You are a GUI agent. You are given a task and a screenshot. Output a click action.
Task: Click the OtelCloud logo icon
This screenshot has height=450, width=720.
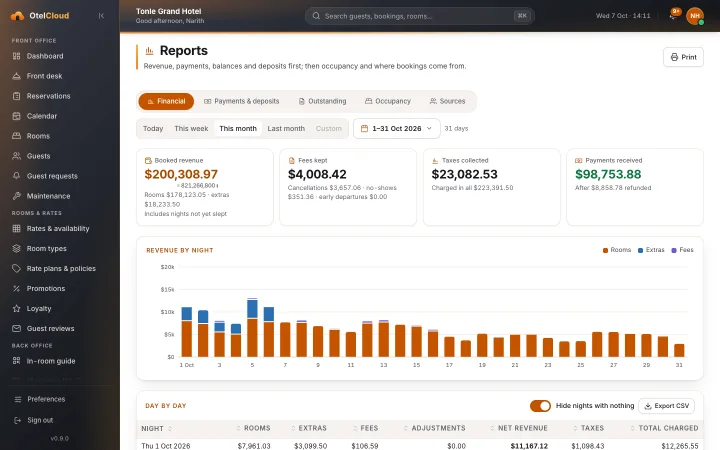click(17, 16)
